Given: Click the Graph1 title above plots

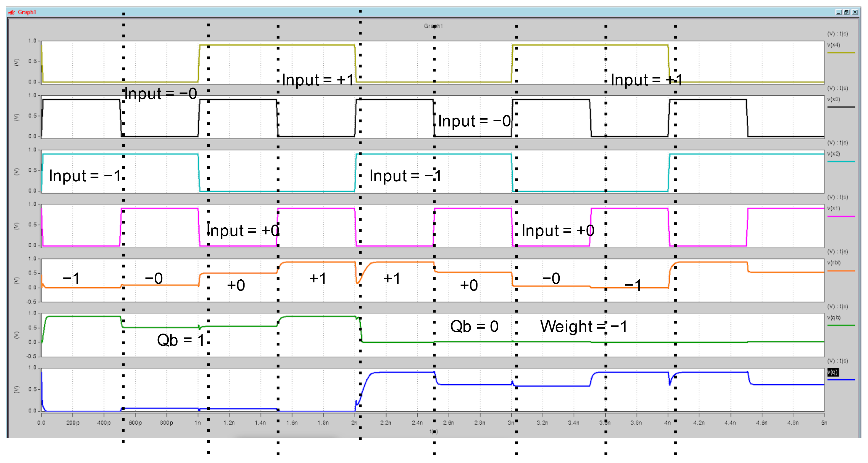Looking at the screenshot, I should coord(433,26).
